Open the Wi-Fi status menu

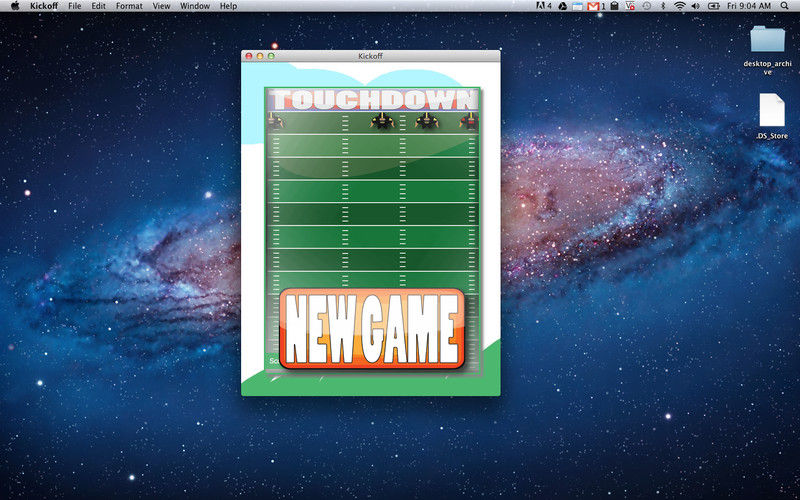point(680,6)
